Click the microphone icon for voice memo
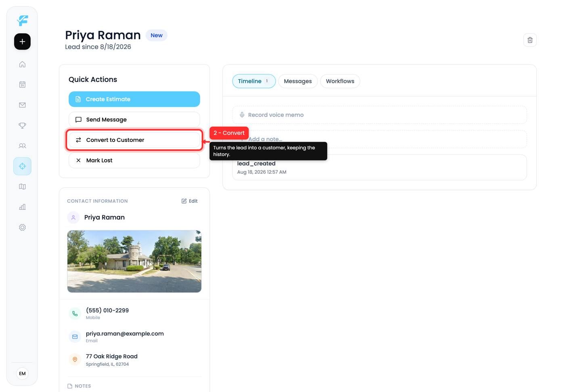The image size is (565, 392). [242, 115]
